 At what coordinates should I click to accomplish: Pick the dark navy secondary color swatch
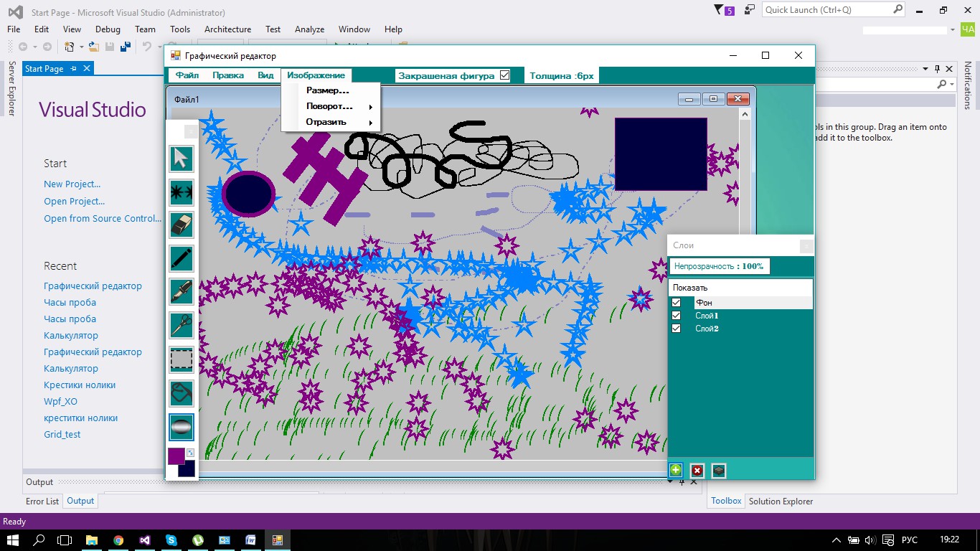point(187,468)
